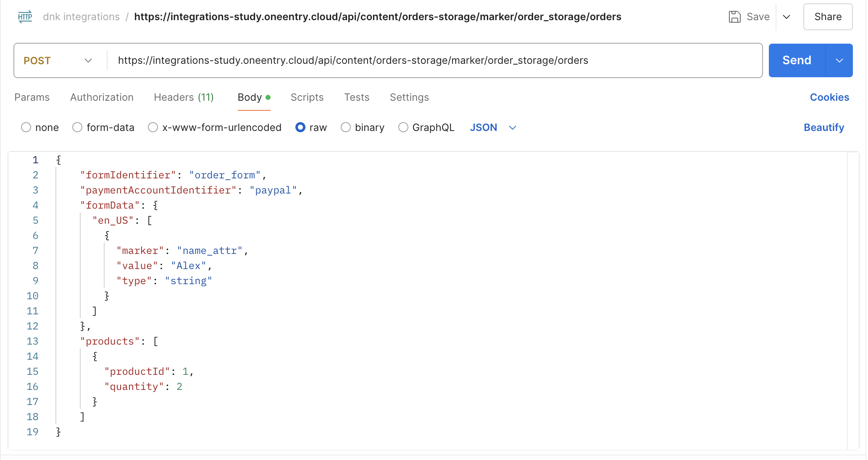
Task: Open the Authorization tab
Action: coord(102,97)
